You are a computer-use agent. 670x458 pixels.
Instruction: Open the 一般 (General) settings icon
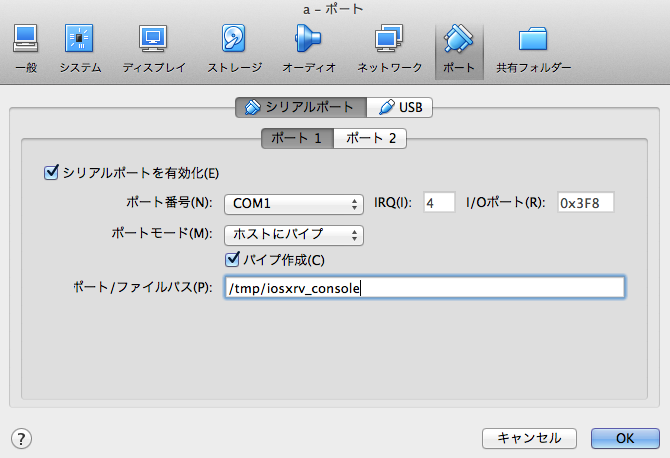coord(26,49)
